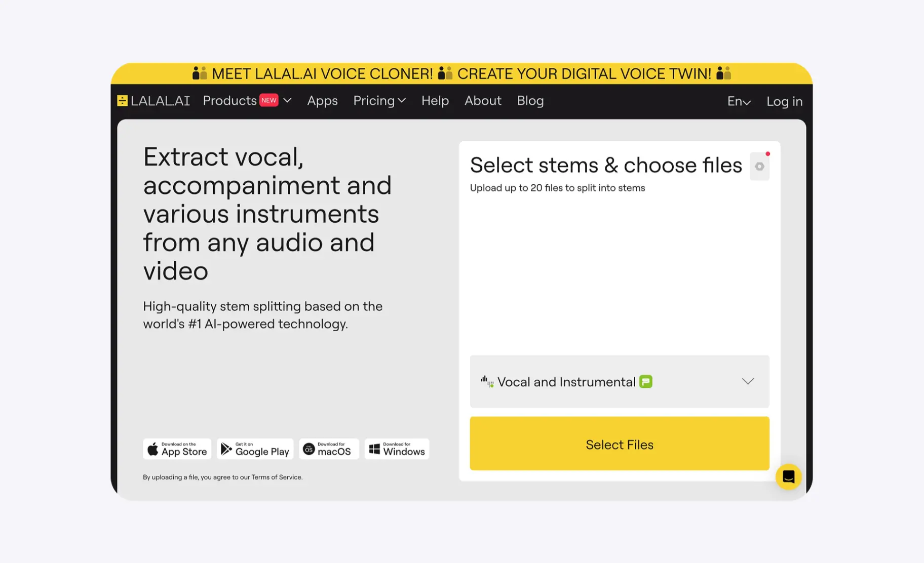
Task: Get it on Google Play
Action: coord(255,449)
